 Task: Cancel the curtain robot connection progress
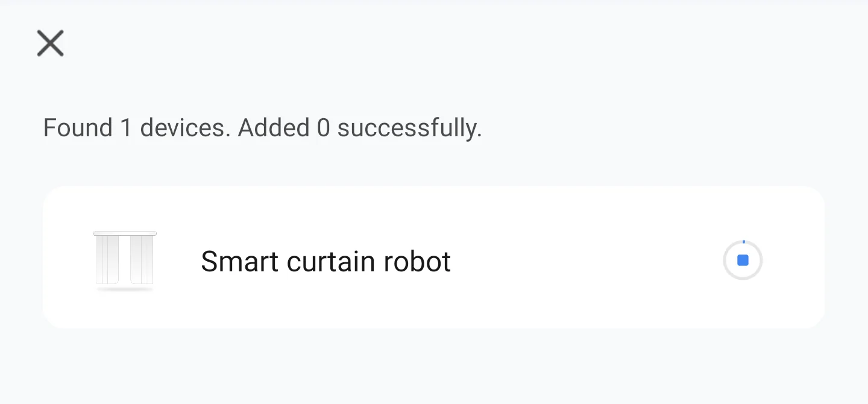tap(743, 260)
